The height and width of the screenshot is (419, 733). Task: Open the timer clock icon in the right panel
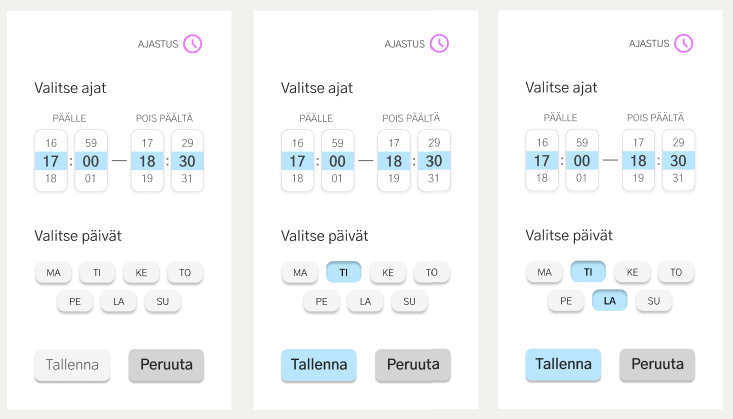pyautogui.click(x=683, y=44)
